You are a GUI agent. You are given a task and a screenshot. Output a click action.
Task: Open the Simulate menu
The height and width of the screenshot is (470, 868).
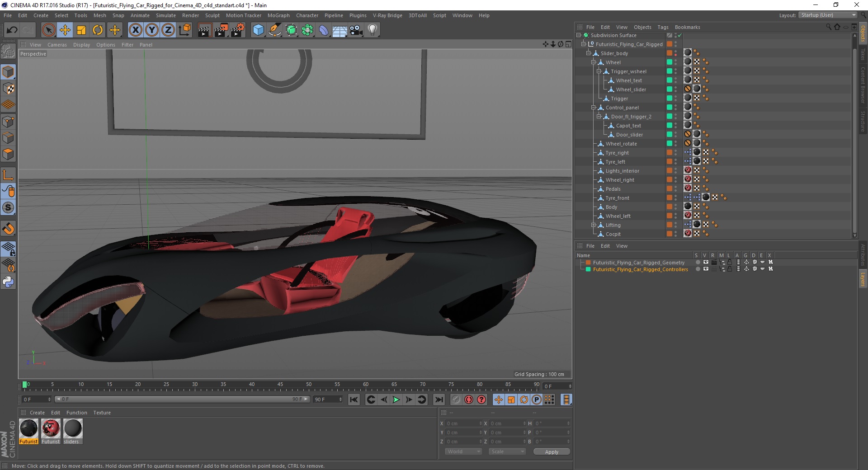pyautogui.click(x=166, y=15)
